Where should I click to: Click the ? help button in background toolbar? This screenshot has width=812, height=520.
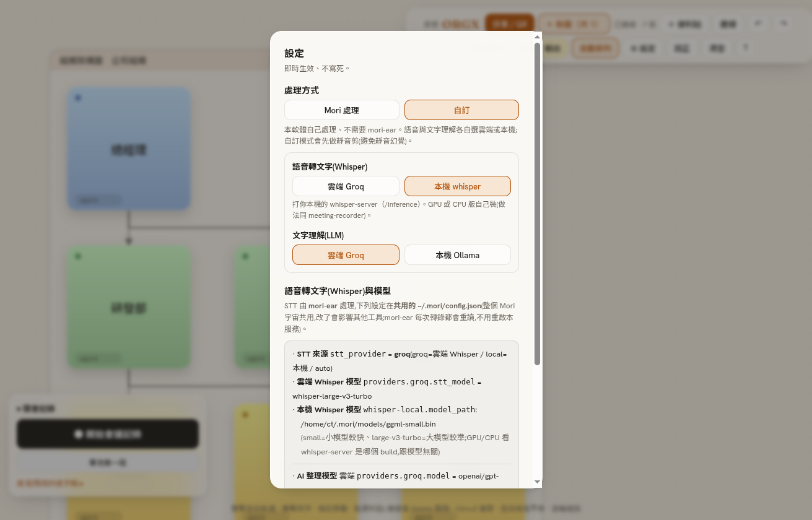(x=745, y=48)
